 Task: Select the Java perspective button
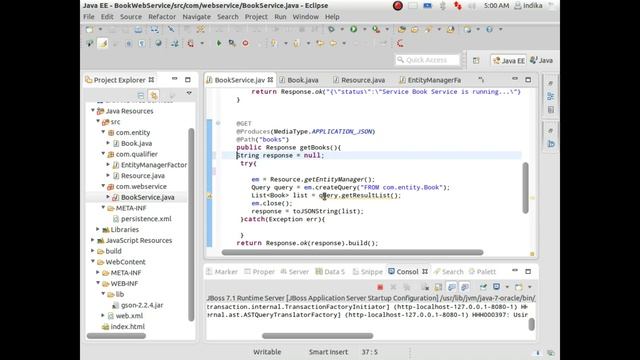[542, 60]
